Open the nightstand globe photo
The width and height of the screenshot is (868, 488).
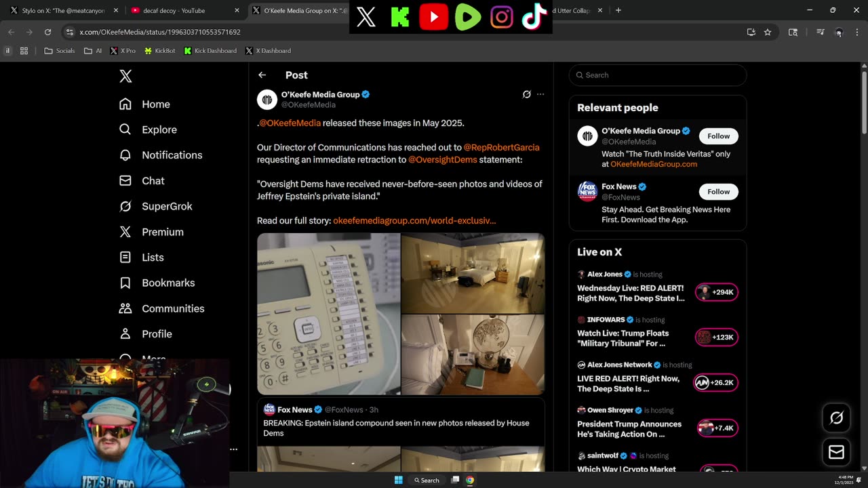click(473, 354)
